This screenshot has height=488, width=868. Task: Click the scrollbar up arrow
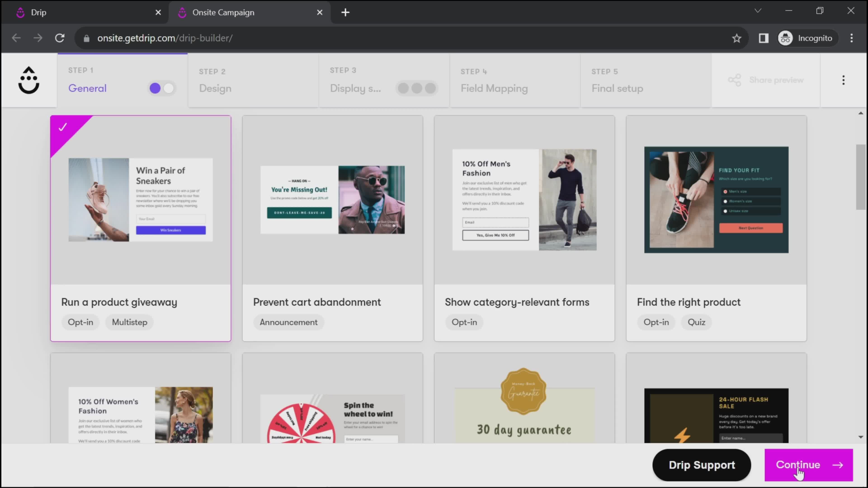point(861,113)
